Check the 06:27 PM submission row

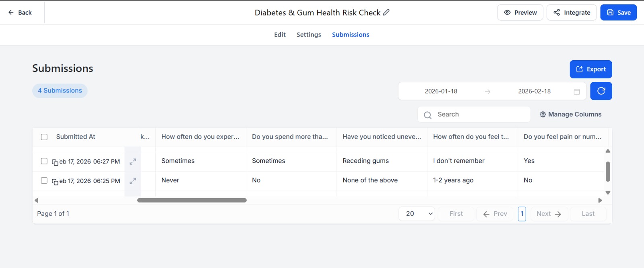[44, 161]
